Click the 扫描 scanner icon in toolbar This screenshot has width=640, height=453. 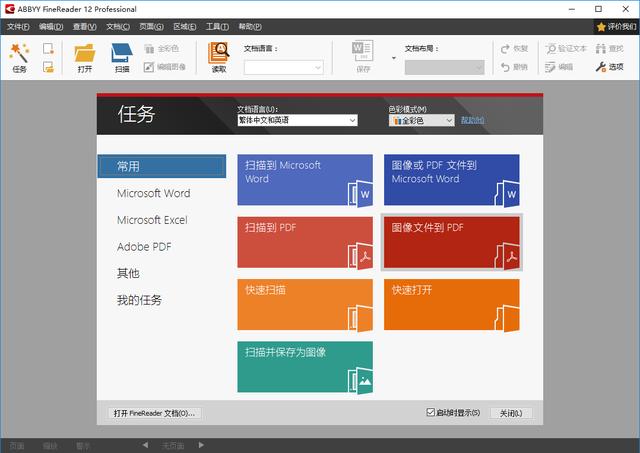pos(121,55)
